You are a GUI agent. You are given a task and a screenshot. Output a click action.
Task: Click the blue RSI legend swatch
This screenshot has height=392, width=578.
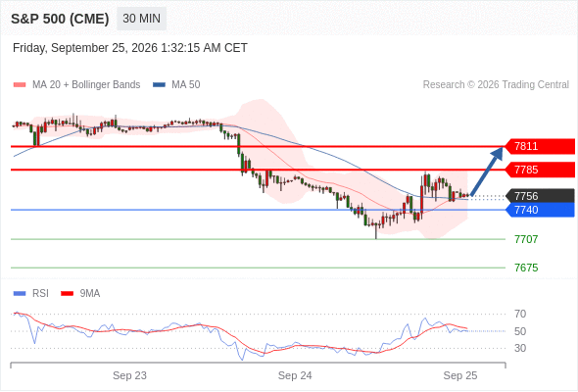pos(20,294)
